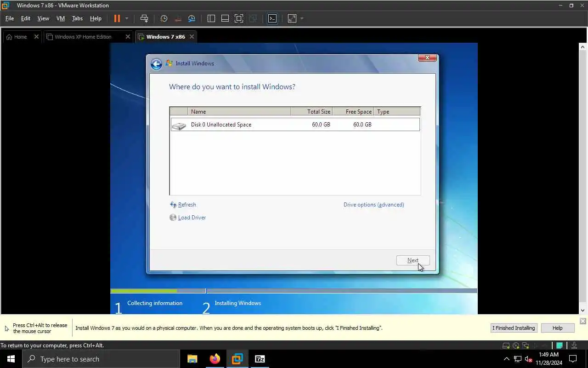This screenshot has width=588, height=368.
Task: Open the power options dropdown arrow
Action: (127, 18)
